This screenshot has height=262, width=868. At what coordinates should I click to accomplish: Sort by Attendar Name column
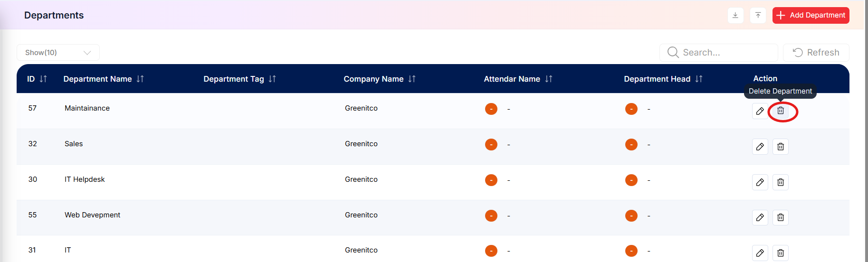pyautogui.click(x=549, y=79)
